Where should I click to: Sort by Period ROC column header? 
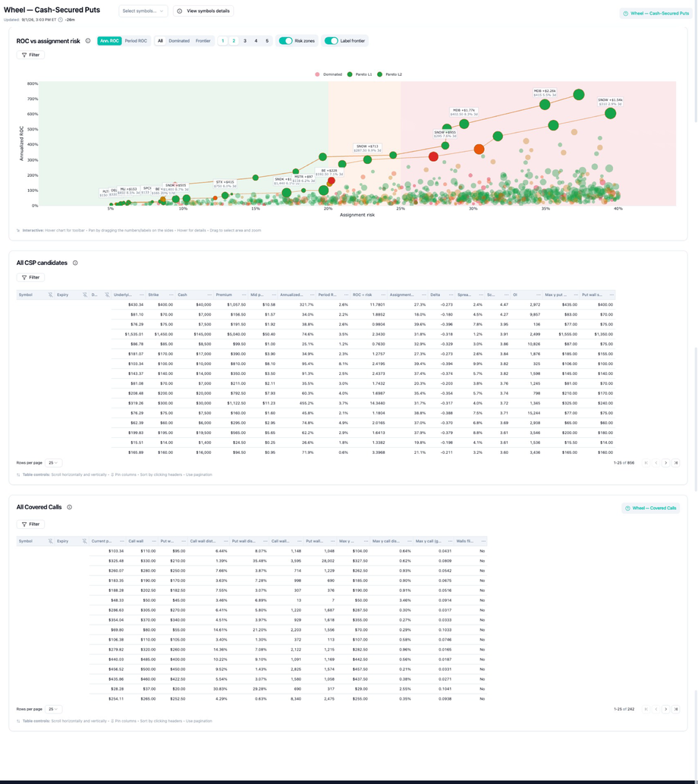[327, 295]
